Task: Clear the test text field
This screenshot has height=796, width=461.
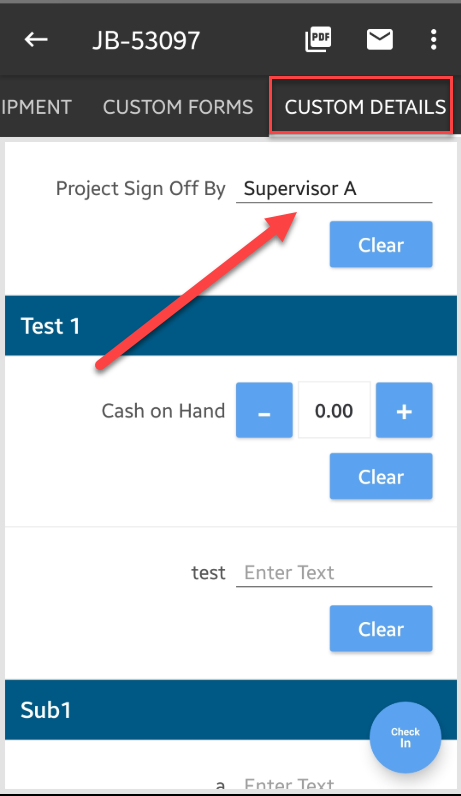Action: pos(381,628)
